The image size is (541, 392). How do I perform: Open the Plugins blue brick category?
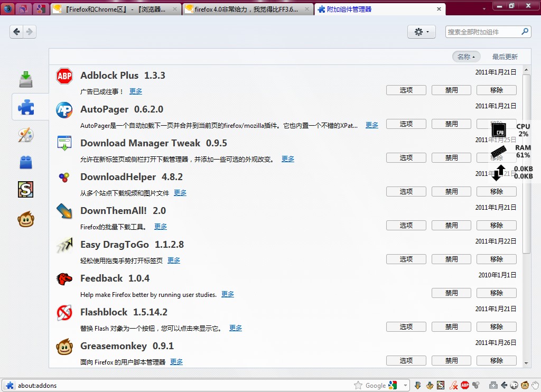[x=26, y=162]
